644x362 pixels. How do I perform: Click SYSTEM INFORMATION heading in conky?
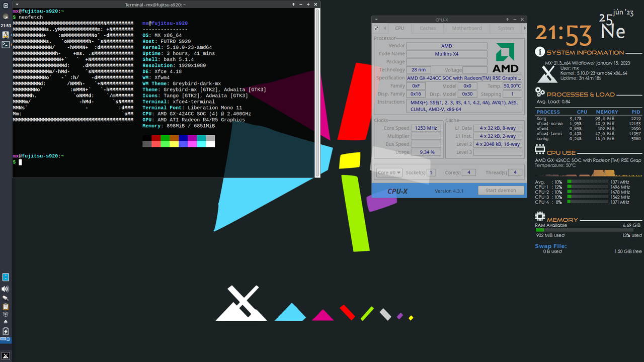(585, 52)
